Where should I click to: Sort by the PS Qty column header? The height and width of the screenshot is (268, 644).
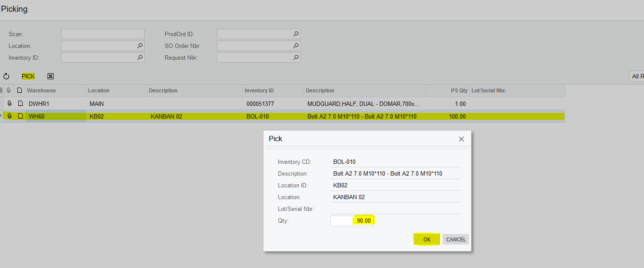[x=459, y=91]
